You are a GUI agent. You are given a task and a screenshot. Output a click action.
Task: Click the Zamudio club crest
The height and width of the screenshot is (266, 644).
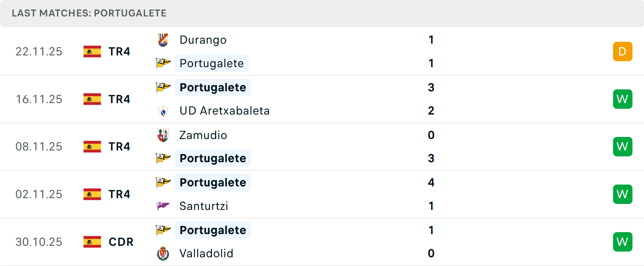tap(163, 135)
